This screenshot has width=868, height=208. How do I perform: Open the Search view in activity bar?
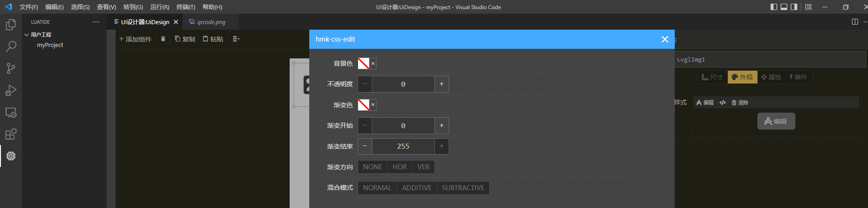pyautogui.click(x=11, y=47)
